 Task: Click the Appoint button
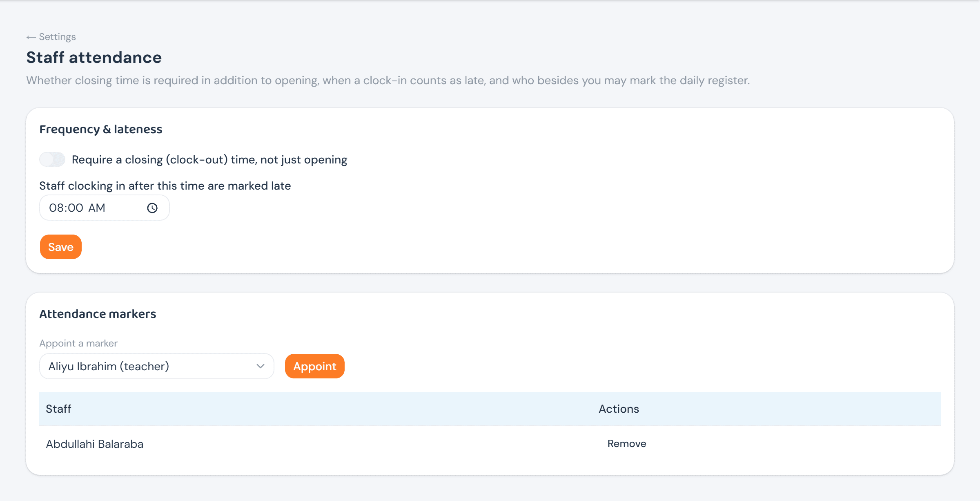(315, 366)
